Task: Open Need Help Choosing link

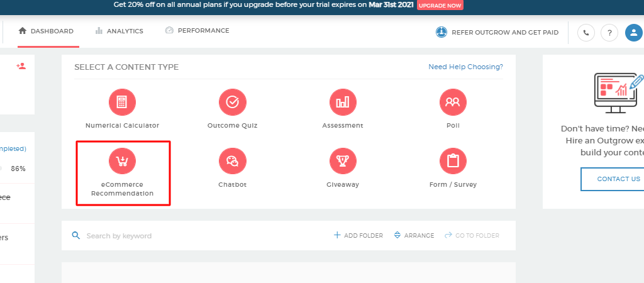Action: [465, 67]
